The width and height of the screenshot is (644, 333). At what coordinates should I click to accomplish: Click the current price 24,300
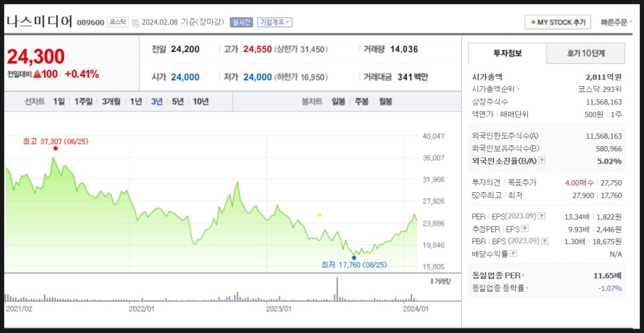[36, 56]
